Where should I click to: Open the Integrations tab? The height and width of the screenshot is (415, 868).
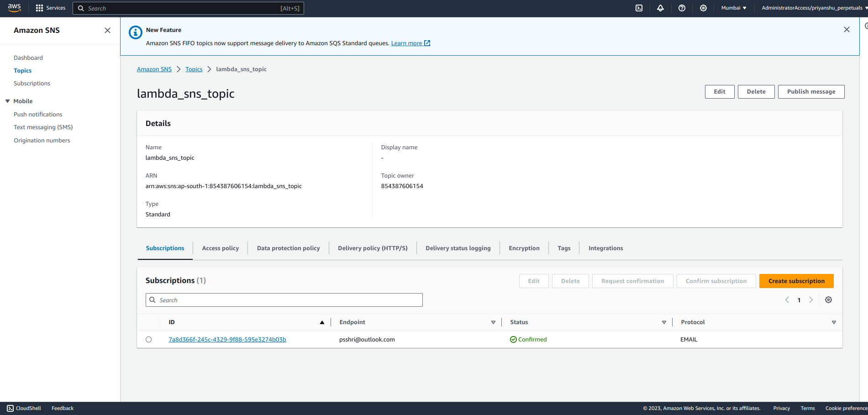pos(605,248)
